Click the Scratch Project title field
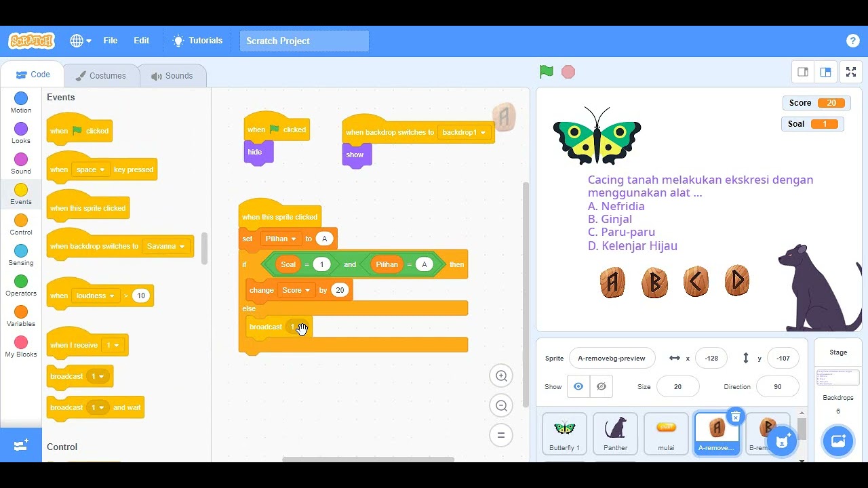 point(304,41)
